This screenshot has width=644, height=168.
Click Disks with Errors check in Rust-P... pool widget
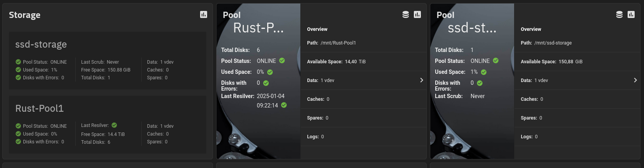(x=266, y=83)
